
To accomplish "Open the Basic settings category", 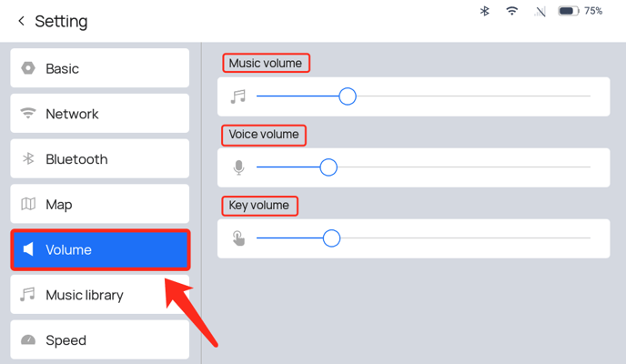I will [100, 68].
